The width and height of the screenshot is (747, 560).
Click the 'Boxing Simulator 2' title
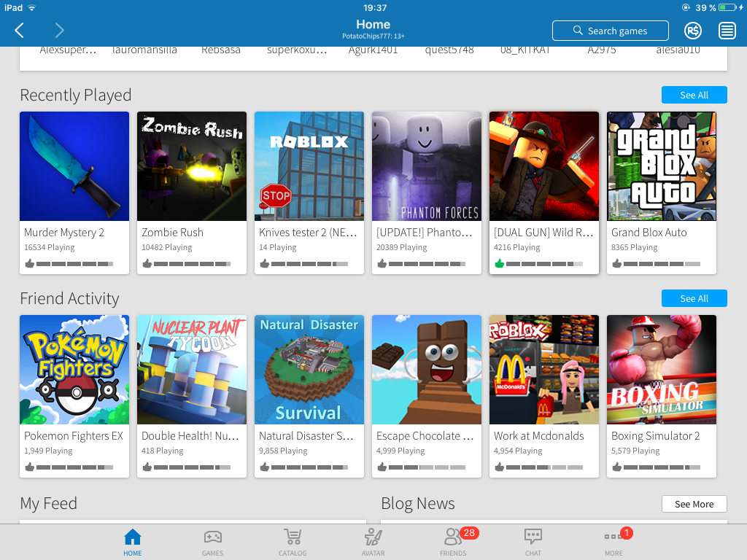656,436
